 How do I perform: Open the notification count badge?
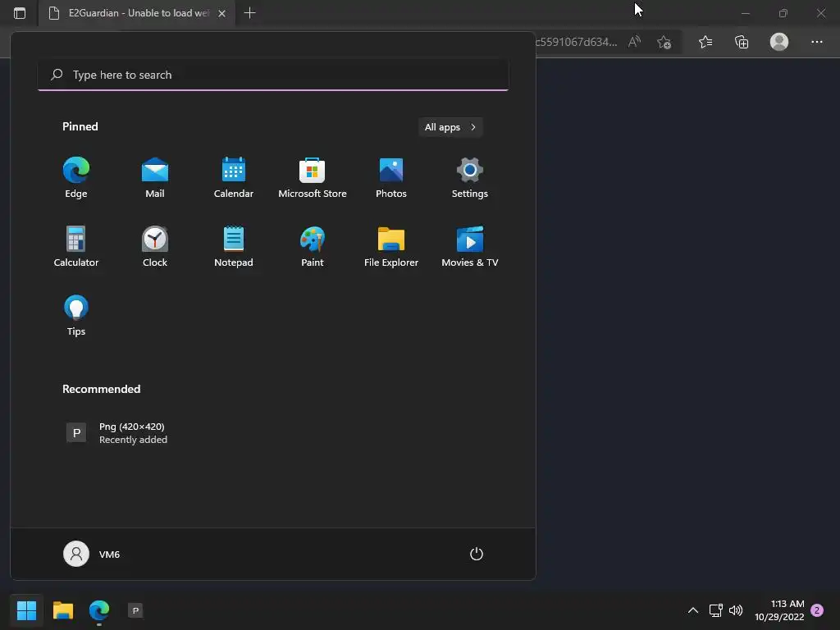817,610
